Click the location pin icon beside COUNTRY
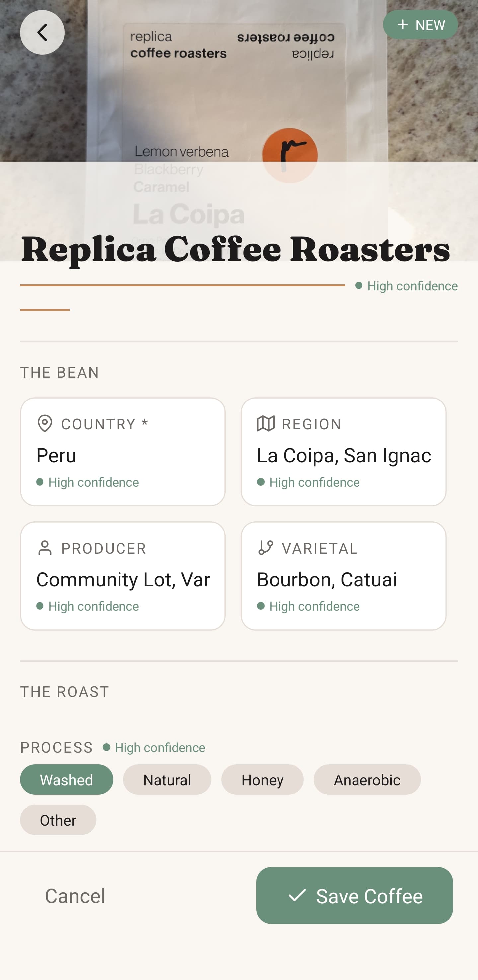 tap(45, 423)
